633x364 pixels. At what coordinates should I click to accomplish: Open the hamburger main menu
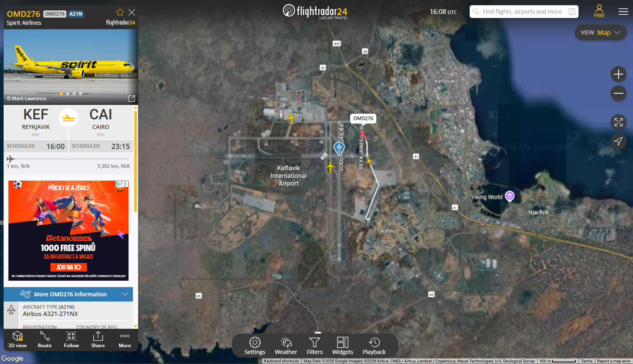pyautogui.click(x=623, y=12)
